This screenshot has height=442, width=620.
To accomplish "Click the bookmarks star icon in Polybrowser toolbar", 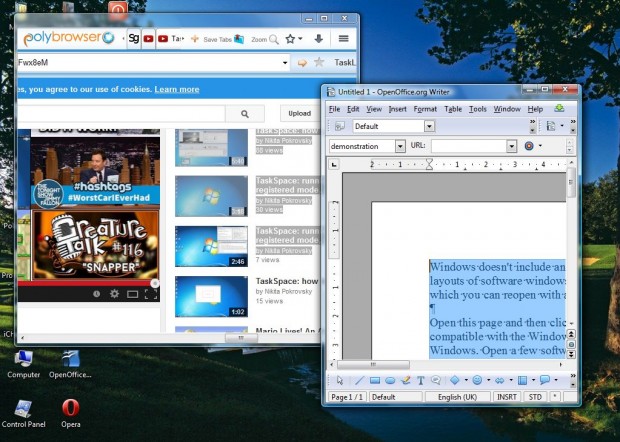I will 290,39.
